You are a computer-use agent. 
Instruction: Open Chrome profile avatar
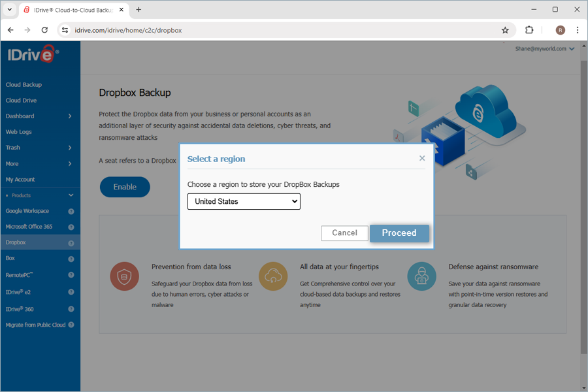click(x=561, y=31)
